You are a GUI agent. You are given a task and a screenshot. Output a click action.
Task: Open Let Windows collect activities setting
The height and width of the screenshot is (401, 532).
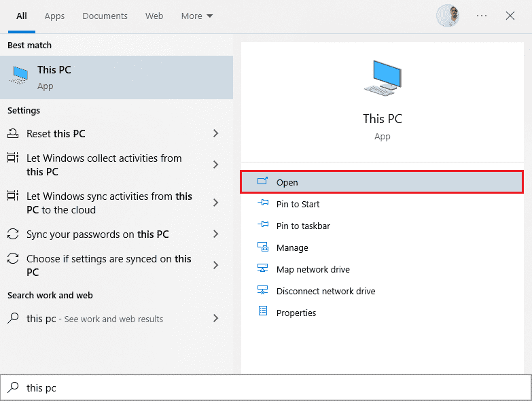pyautogui.click(x=116, y=164)
